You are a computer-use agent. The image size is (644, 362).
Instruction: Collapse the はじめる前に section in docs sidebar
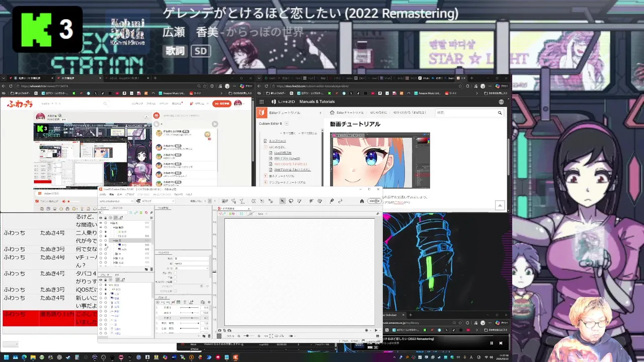pyautogui.click(x=265, y=147)
